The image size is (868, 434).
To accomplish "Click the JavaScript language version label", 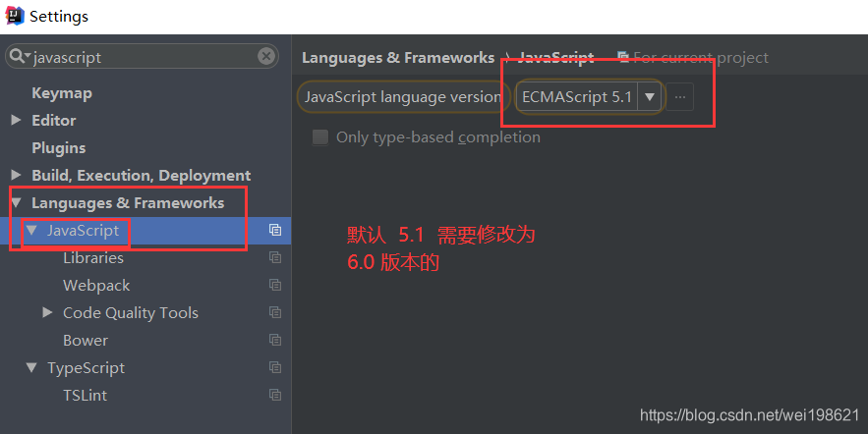I will 403,97.
